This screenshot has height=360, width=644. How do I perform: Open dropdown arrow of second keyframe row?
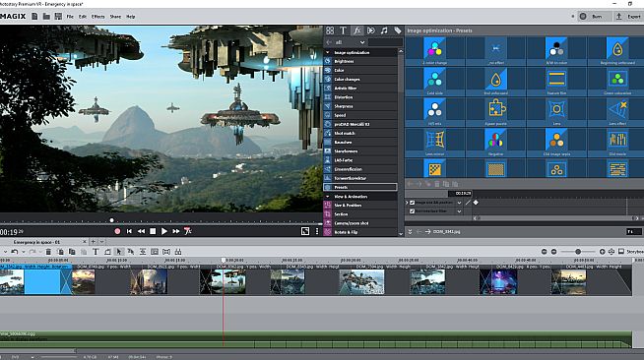(459, 211)
